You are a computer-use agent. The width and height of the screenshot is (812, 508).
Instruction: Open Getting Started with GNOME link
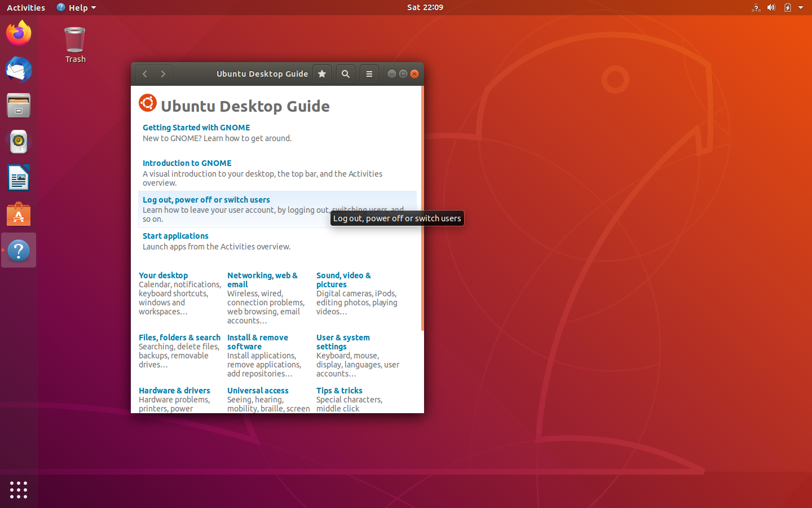[x=196, y=128]
